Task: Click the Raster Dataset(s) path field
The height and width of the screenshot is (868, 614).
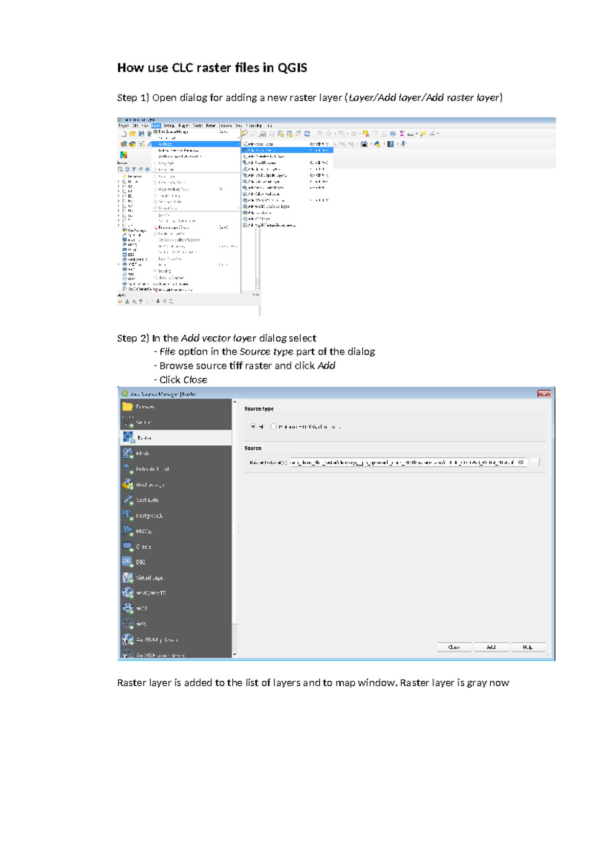Action: click(408, 462)
